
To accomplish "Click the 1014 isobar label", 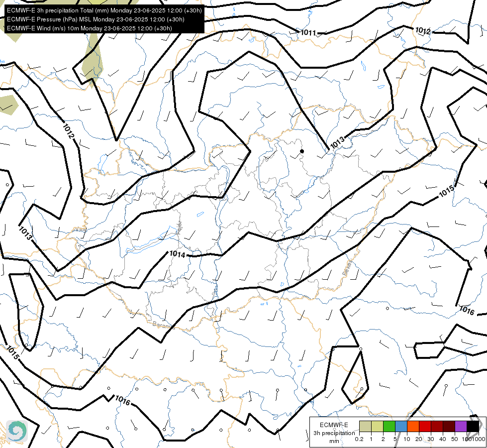I will click(x=178, y=254).
